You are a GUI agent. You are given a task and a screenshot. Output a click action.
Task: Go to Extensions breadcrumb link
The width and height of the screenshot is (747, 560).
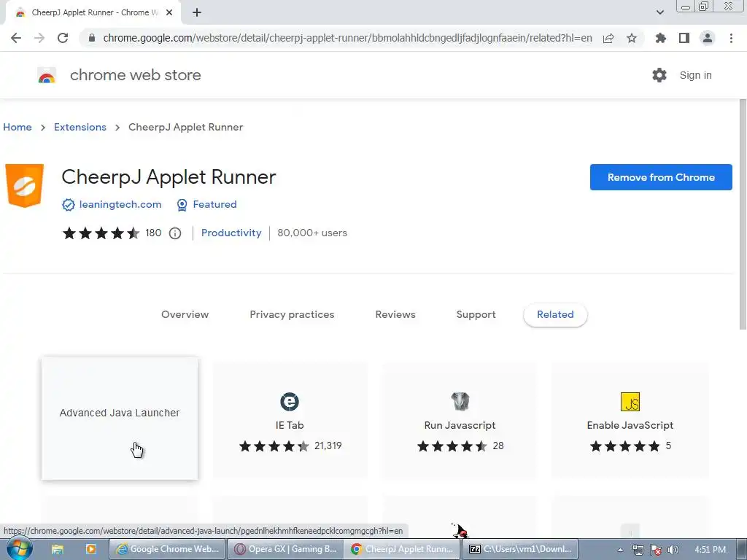click(x=80, y=127)
